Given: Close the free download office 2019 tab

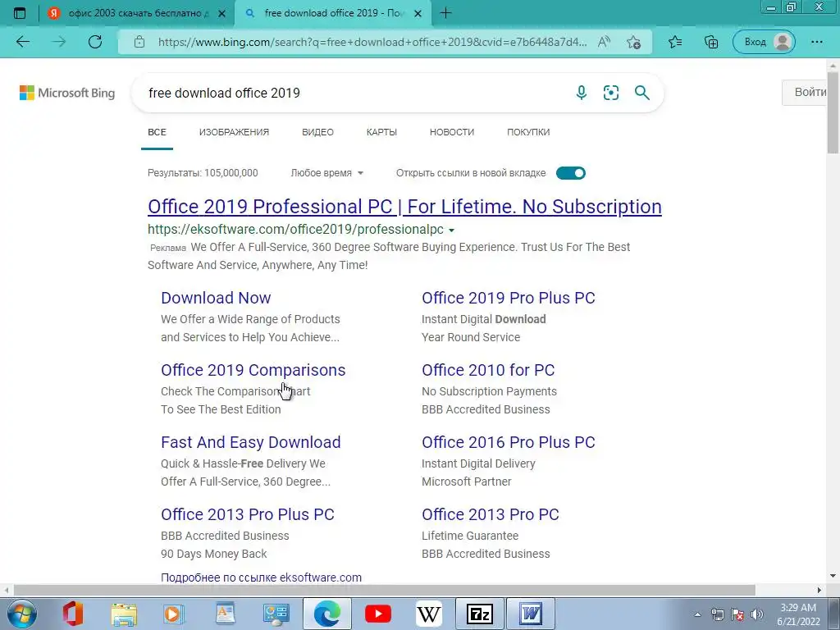Looking at the screenshot, I should point(418,13).
